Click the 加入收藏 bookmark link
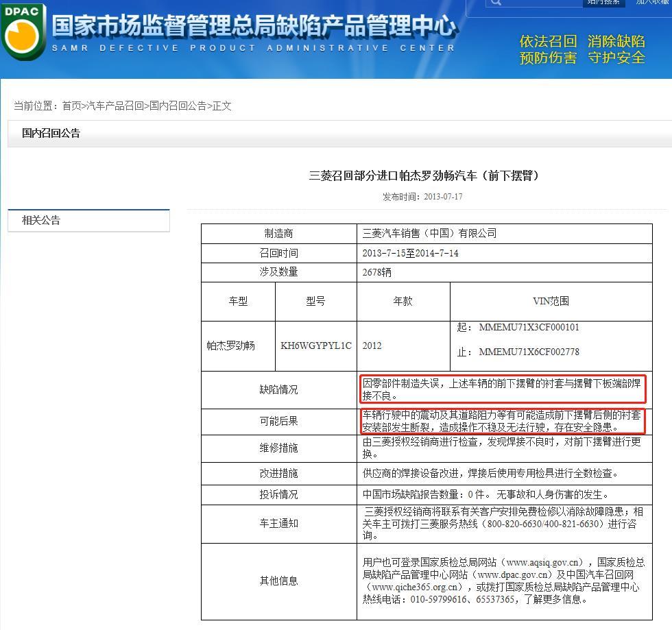The height and width of the screenshot is (630, 672). (653, 2)
